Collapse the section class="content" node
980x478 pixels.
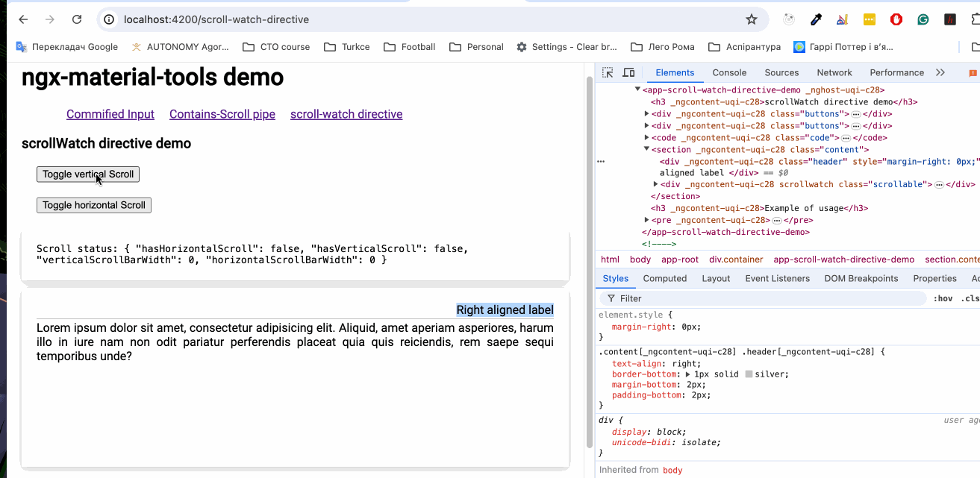click(646, 149)
